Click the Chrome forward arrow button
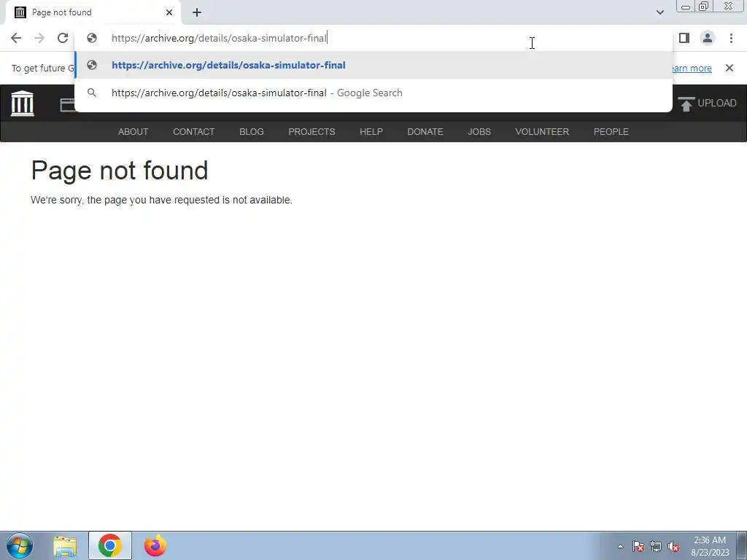Viewport: 747px width, 560px height. (x=39, y=38)
